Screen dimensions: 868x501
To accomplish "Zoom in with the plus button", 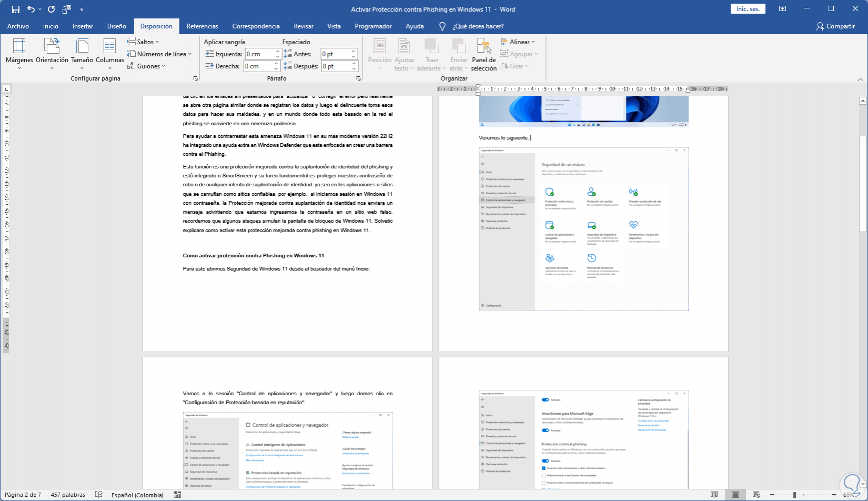I will click(834, 495).
